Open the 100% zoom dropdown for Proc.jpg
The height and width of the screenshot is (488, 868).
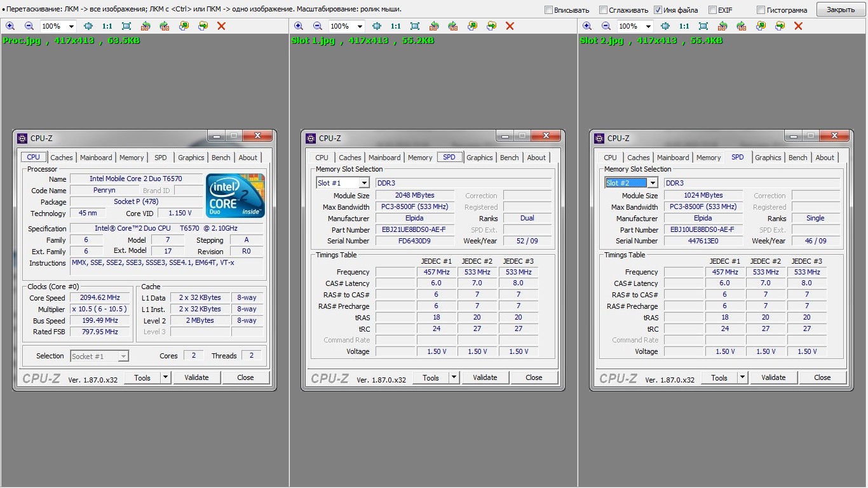(x=70, y=26)
